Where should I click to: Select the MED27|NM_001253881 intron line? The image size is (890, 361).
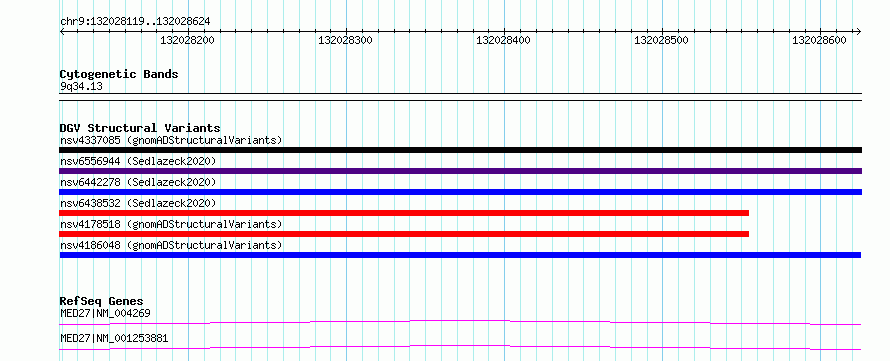[x=460, y=347]
